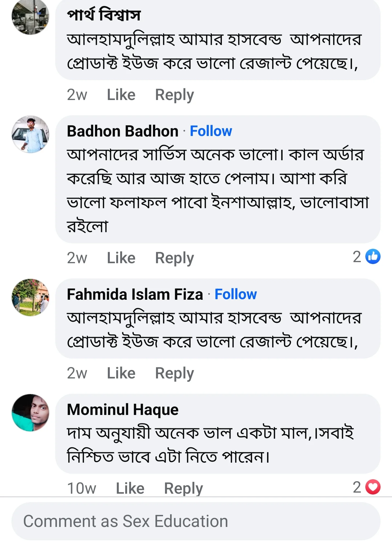Open the 2w timestamp on Badhon Badhon's comment
Viewport: 392px width, 546px height.
77,257
